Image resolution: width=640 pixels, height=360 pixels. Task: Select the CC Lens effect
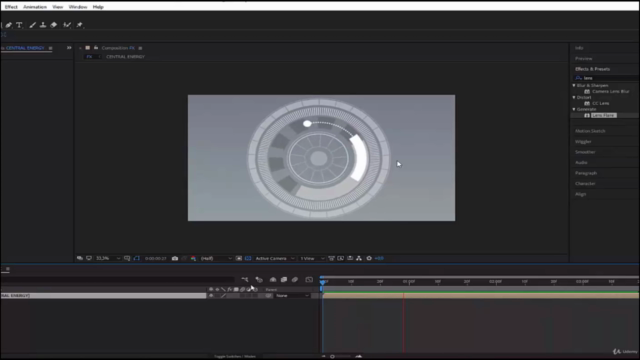coord(600,103)
